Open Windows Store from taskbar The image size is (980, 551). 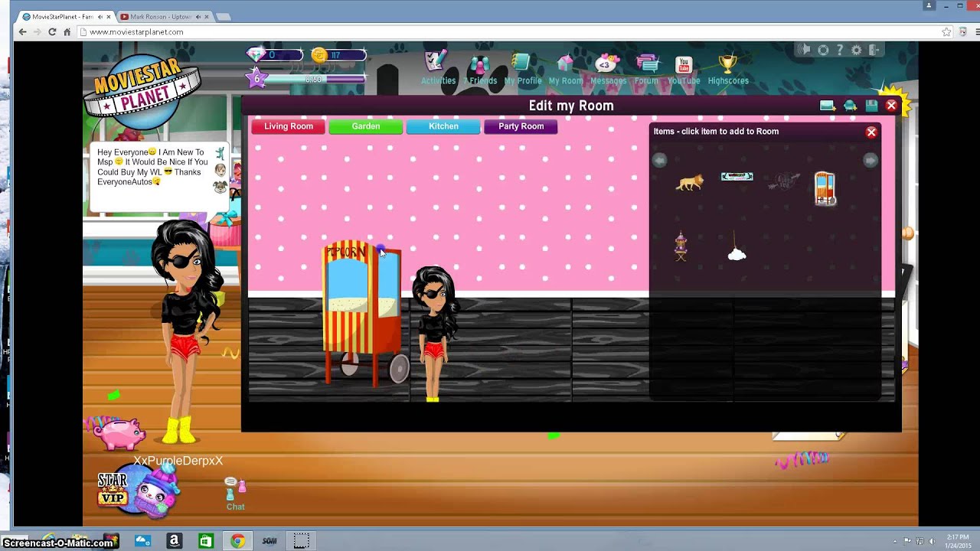[206, 541]
